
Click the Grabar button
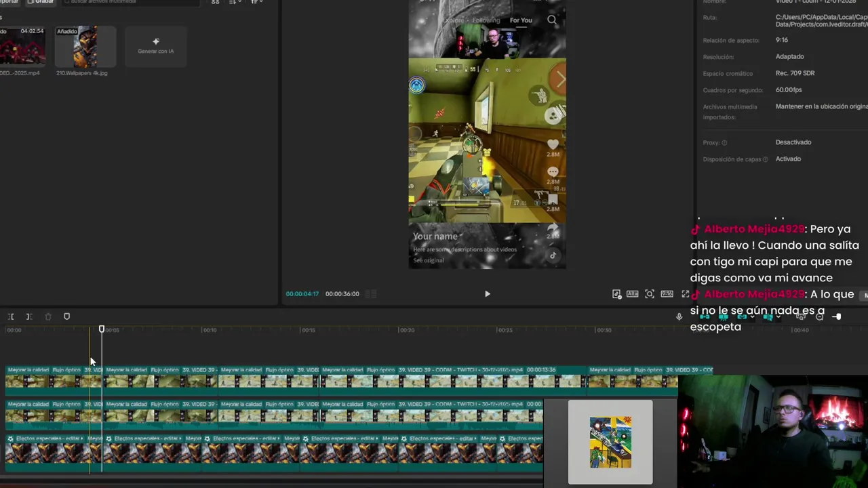(40, 1)
